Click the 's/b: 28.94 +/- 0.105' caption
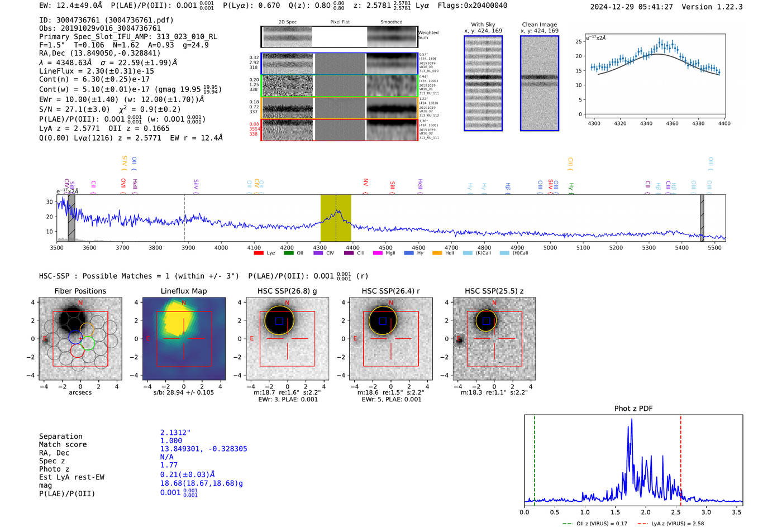Image resolution: width=782 pixels, height=532 pixels. [184, 392]
